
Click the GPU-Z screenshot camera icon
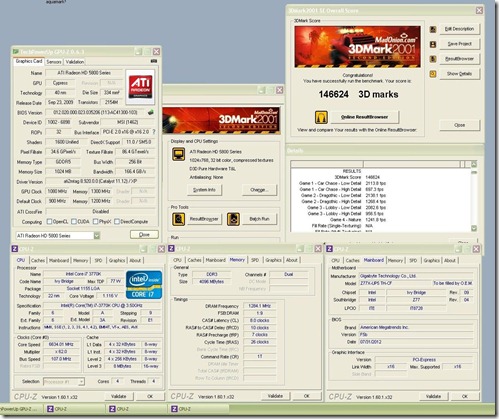coord(154,61)
